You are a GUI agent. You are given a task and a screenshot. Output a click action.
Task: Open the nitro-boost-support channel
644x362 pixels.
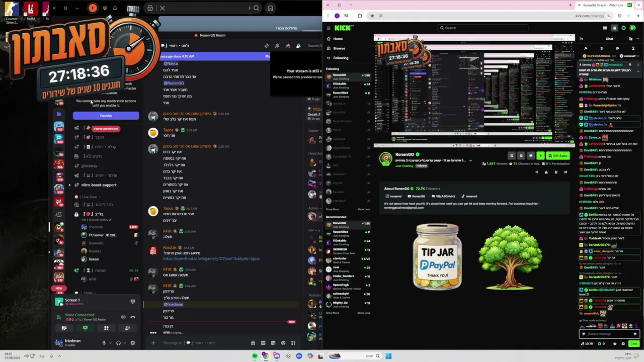point(99,185)
